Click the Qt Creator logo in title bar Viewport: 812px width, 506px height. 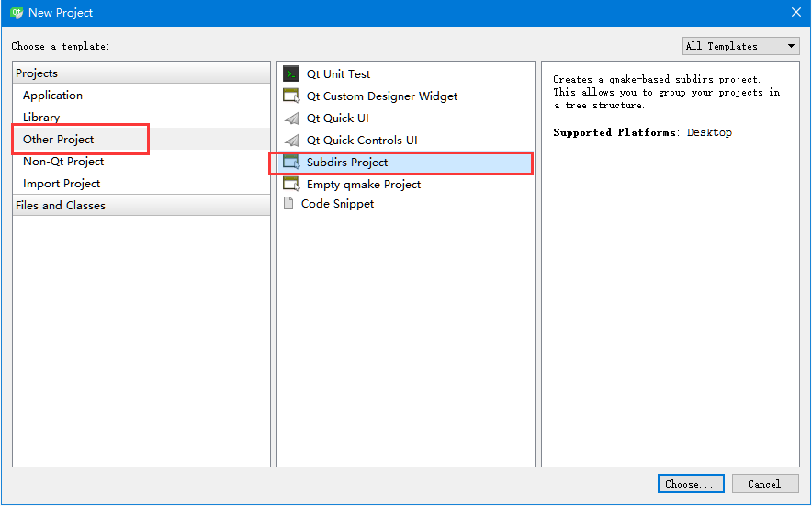coord(17,13)
